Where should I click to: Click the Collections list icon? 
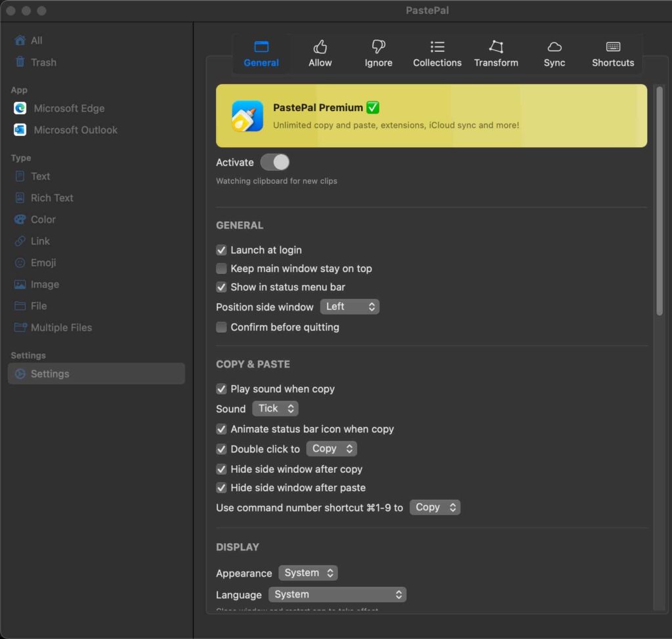click(437, 47)
